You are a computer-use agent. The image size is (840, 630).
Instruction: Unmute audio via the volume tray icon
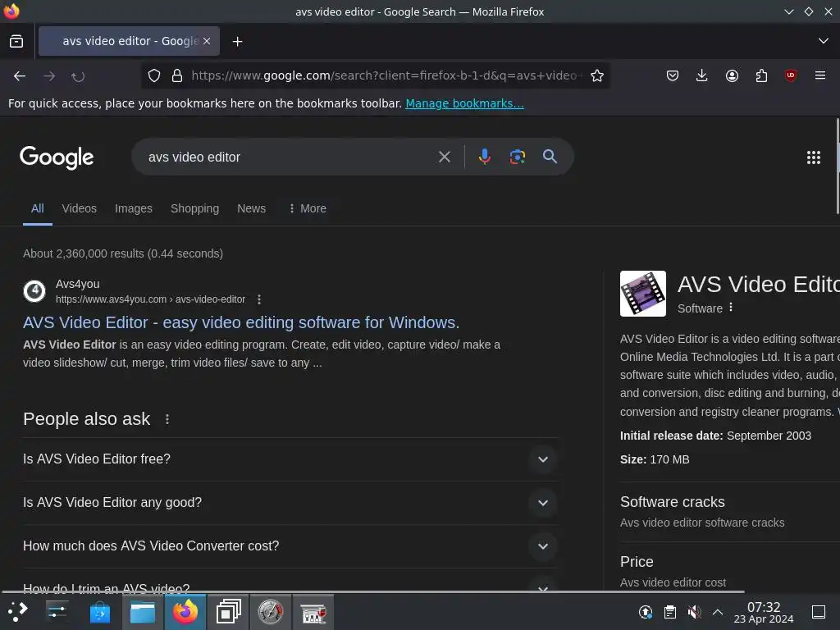click(694, 612)
